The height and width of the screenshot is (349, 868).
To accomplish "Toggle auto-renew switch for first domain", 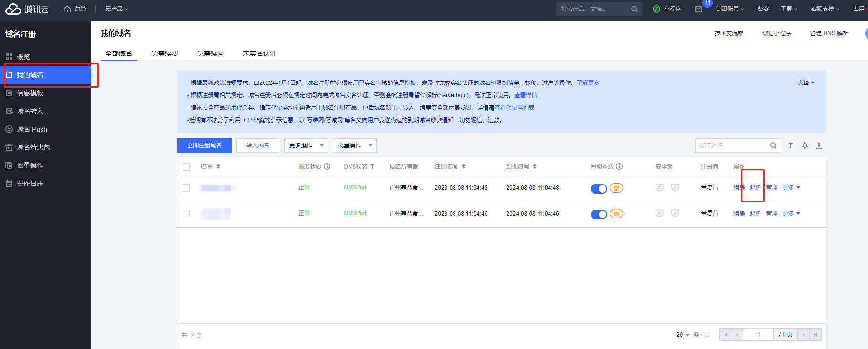I will coord(599,188).
